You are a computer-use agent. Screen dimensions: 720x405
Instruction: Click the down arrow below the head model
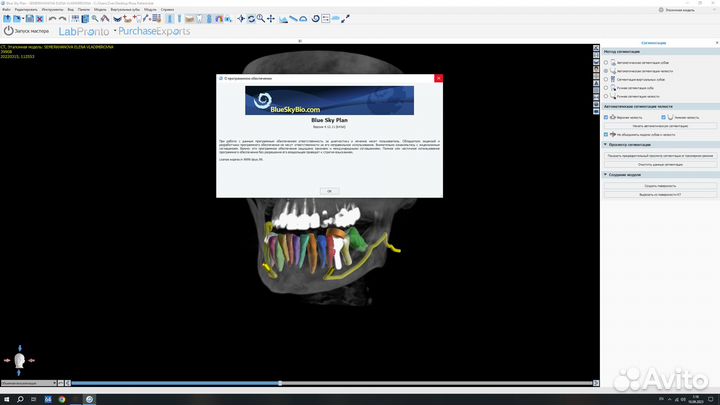pos(19,373)
